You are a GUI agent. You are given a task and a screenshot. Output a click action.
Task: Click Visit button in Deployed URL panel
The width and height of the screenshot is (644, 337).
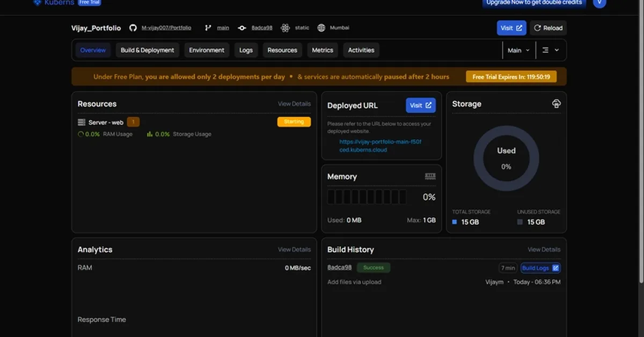point(421,106)
